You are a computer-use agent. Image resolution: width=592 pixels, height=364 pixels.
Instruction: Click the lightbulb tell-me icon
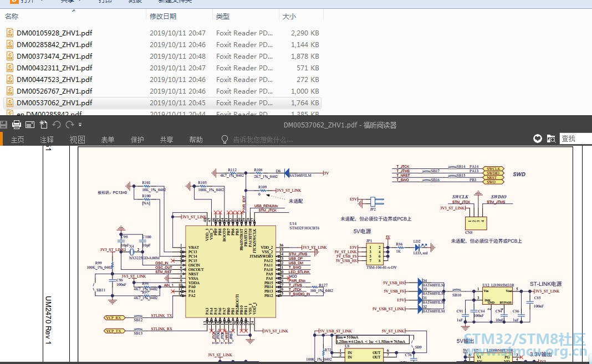tap(224, 140)
